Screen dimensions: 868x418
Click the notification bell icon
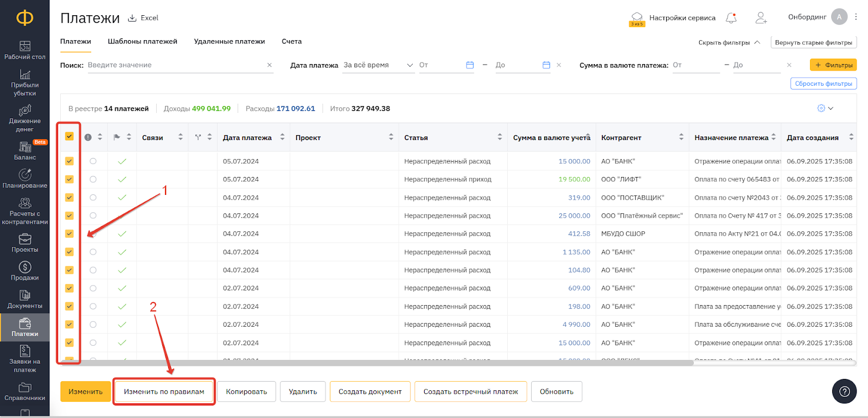(731, 18)
